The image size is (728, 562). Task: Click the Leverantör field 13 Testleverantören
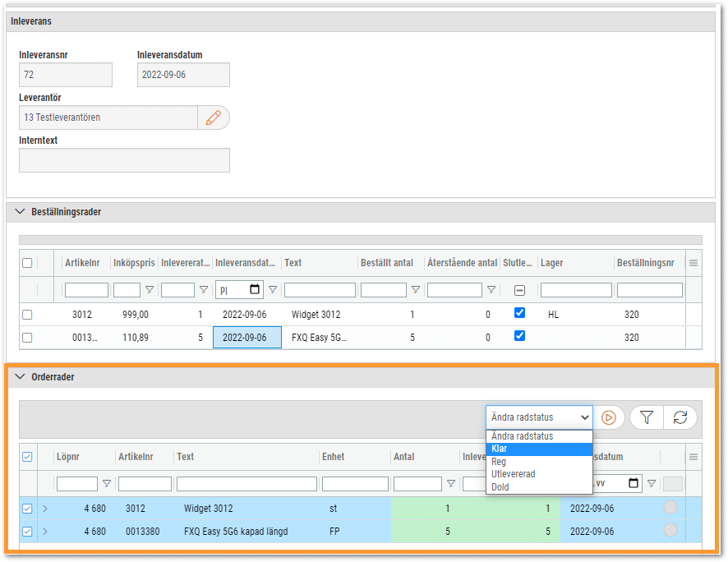coord(108,117)
